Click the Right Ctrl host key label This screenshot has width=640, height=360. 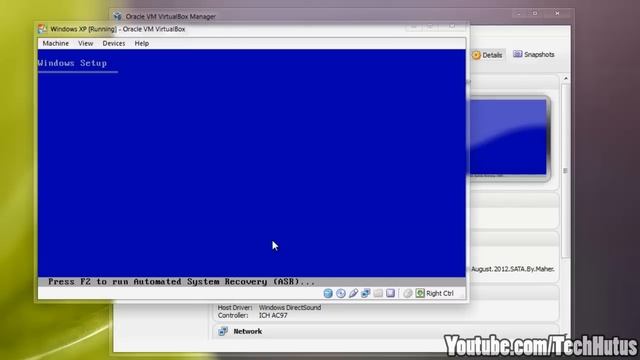(440, 293)
